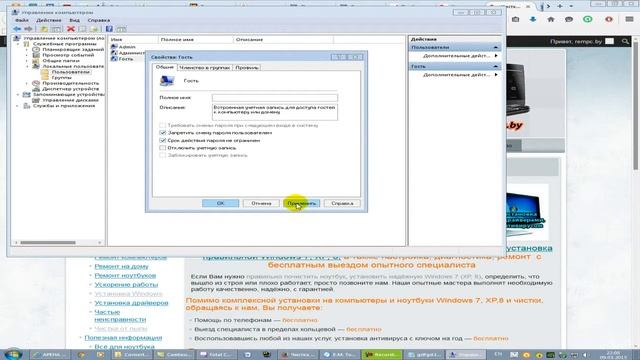Select Просмотр событий in the console tree
The height and width of the screenshot is (360, 640).
(68, 55)
